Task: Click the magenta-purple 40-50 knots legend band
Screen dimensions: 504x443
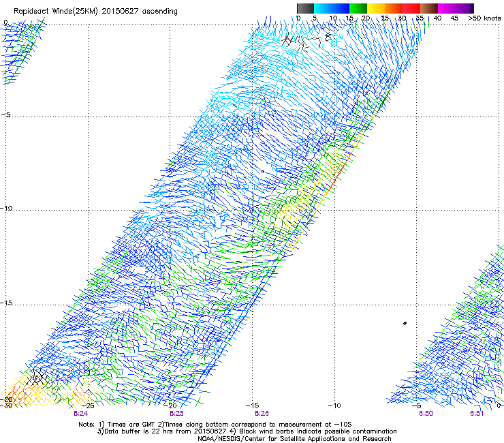Action: (456, 8)
